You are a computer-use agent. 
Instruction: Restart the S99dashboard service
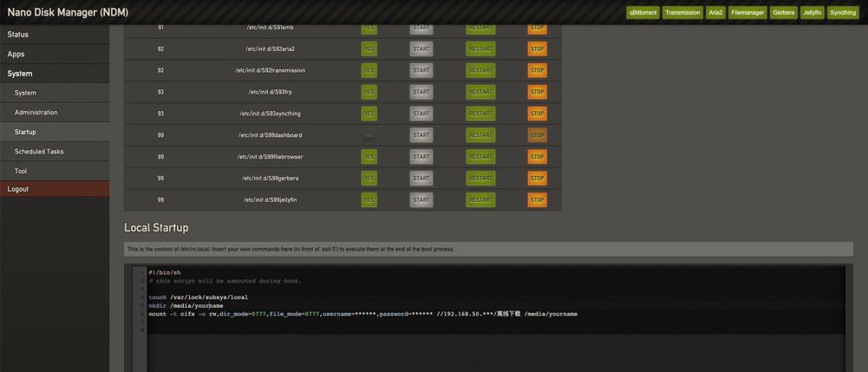(480, 135)
